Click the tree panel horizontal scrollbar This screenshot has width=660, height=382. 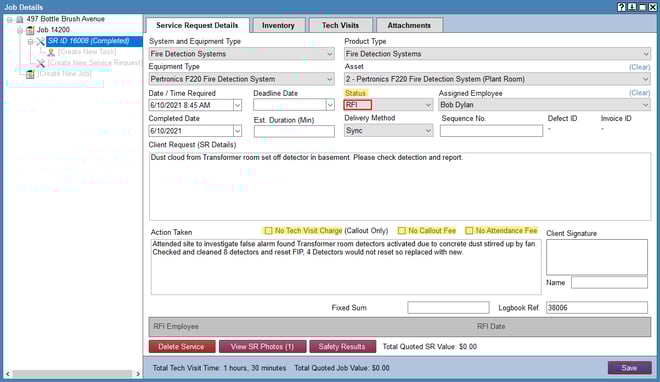[72, 374]
